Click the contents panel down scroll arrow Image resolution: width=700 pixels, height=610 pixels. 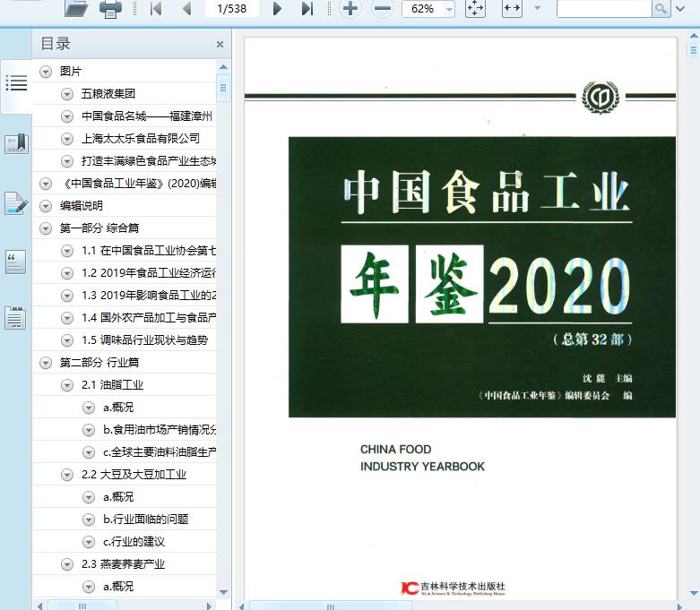tap(223, 593)
